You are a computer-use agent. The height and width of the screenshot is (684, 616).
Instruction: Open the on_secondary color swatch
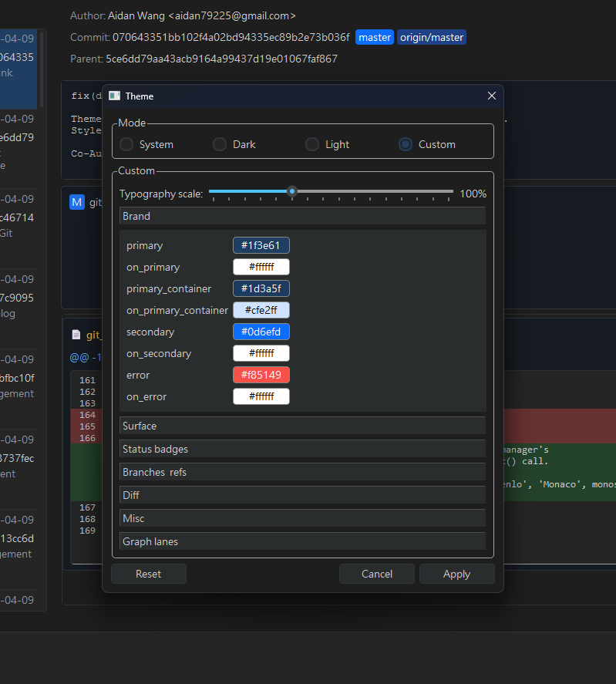point(261,353)
